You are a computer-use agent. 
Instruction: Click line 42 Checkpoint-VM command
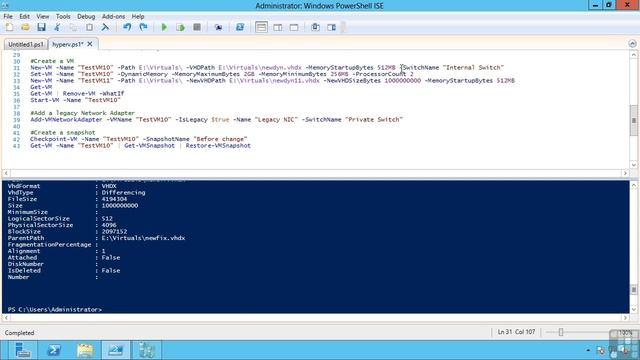pos(139,139)
